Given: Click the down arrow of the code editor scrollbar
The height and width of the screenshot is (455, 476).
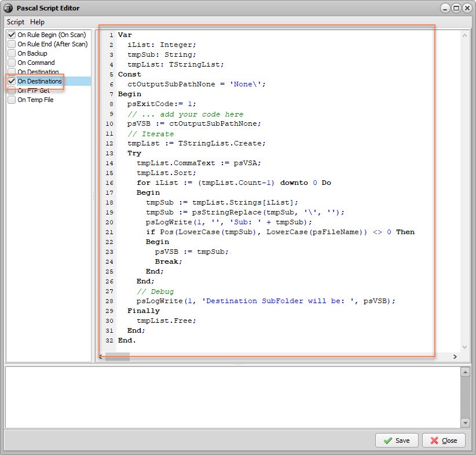Looking at the screenshot, I should (465, 347).
